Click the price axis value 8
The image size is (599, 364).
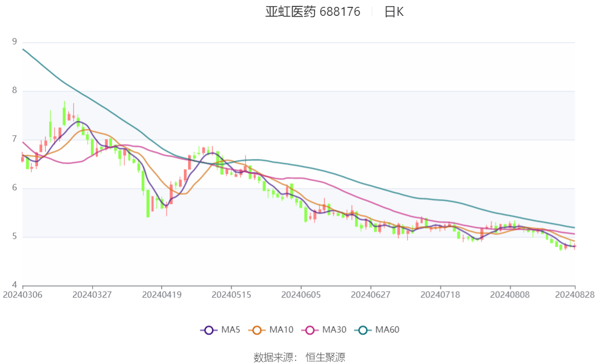(x=14, y=90)
